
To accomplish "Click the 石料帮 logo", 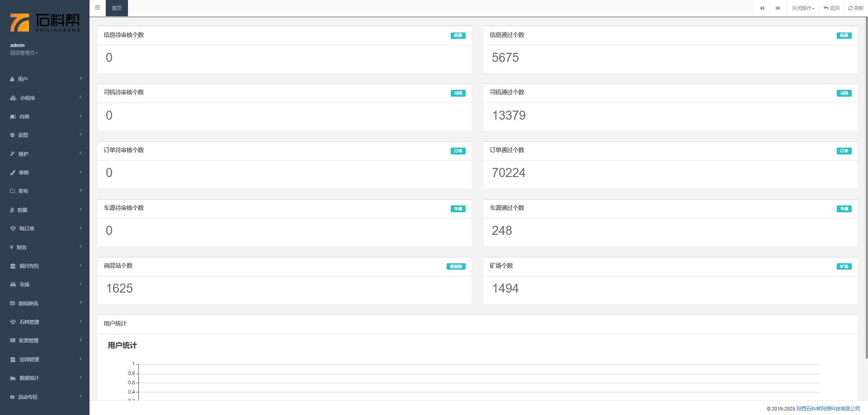I will pos(45,22).
